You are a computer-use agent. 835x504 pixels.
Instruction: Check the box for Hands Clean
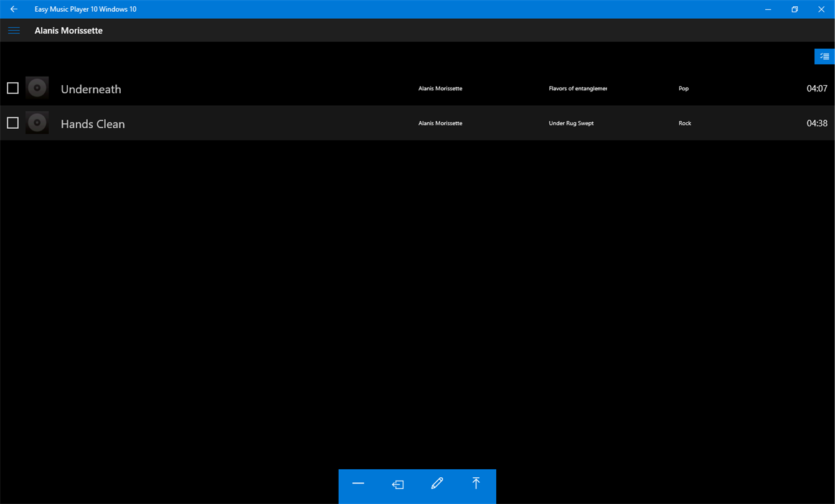pyautogui.click(x=12, y=123)
